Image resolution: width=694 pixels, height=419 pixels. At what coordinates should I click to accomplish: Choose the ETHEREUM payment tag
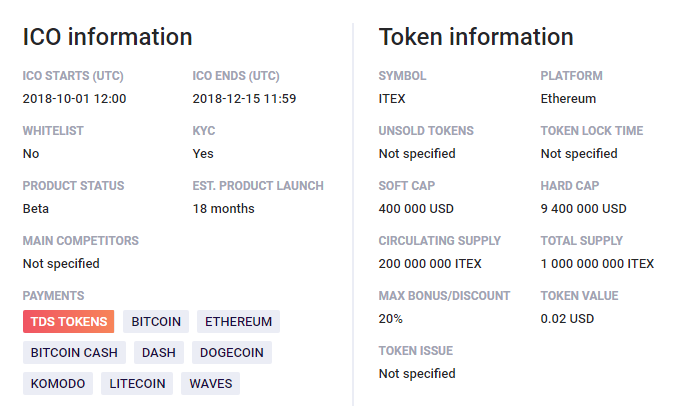tap(238, 321)
